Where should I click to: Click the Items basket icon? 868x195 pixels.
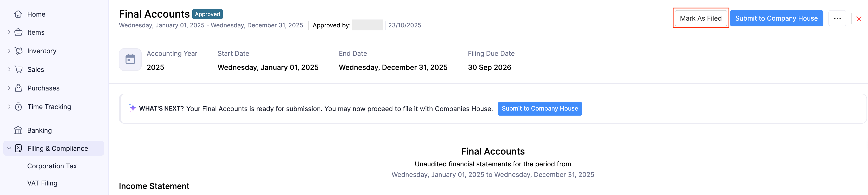(x=18, y=32)
